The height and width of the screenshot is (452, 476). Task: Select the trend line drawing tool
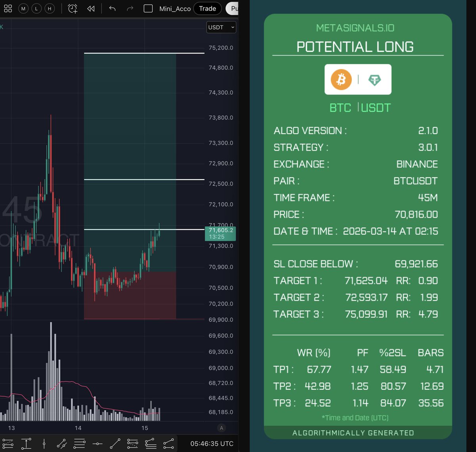click(115, 444)
